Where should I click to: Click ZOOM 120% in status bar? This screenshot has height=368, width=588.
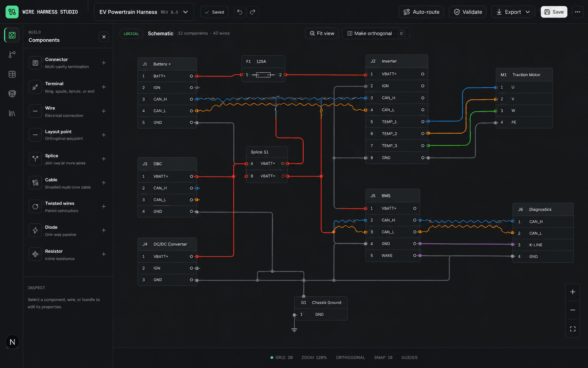(x=314, y=358)
